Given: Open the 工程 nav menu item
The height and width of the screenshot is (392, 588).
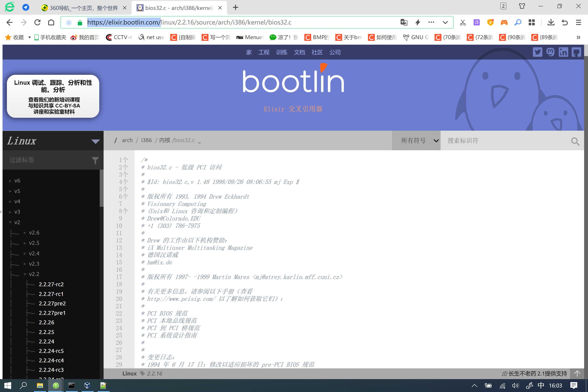Looking at the screenshot, I should point(264,52).
